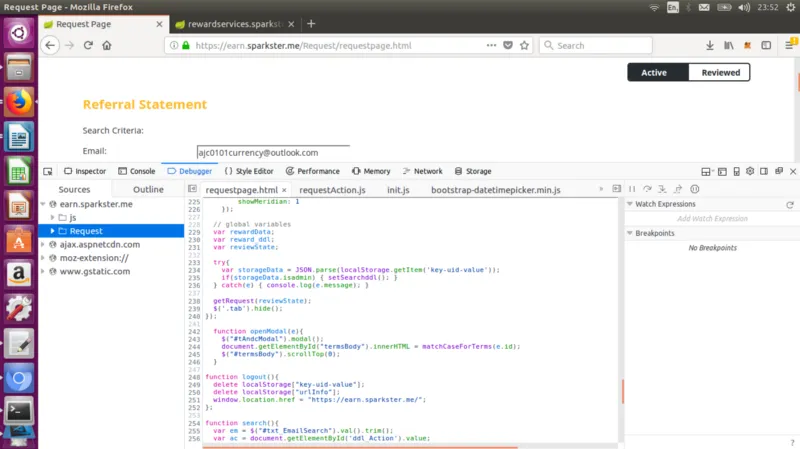Expand the earn.sparkster.me source tree
The height and width of the screenshot is (449, 800).
coord(43,204)
